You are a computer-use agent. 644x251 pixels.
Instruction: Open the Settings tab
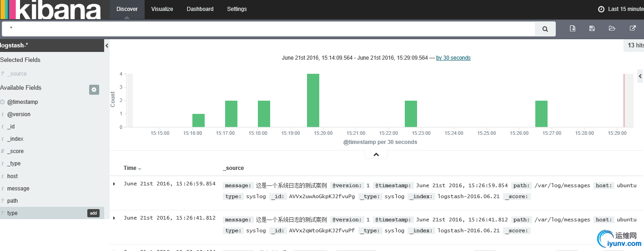(x=237, y=9)
